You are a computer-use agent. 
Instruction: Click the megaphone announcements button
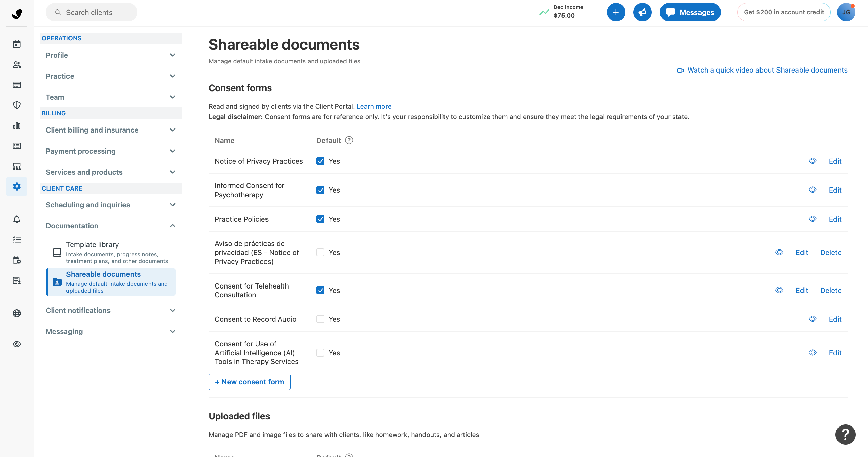[642, 12]
